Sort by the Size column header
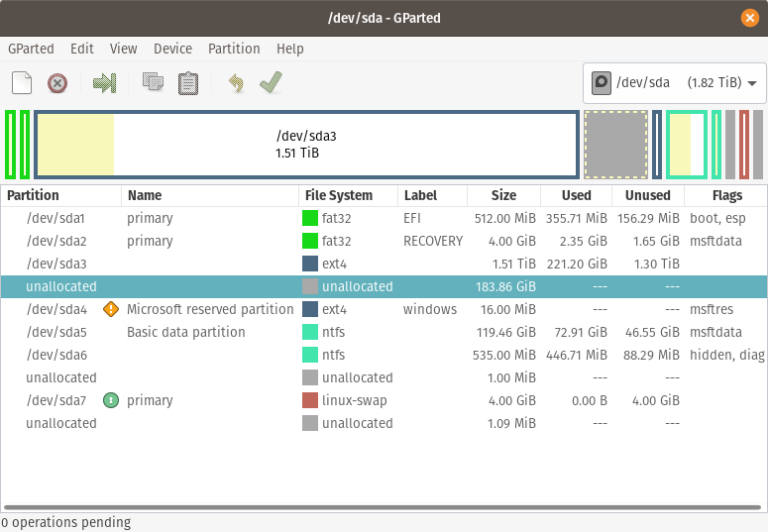The image size is (768, 532). (504, 195)
